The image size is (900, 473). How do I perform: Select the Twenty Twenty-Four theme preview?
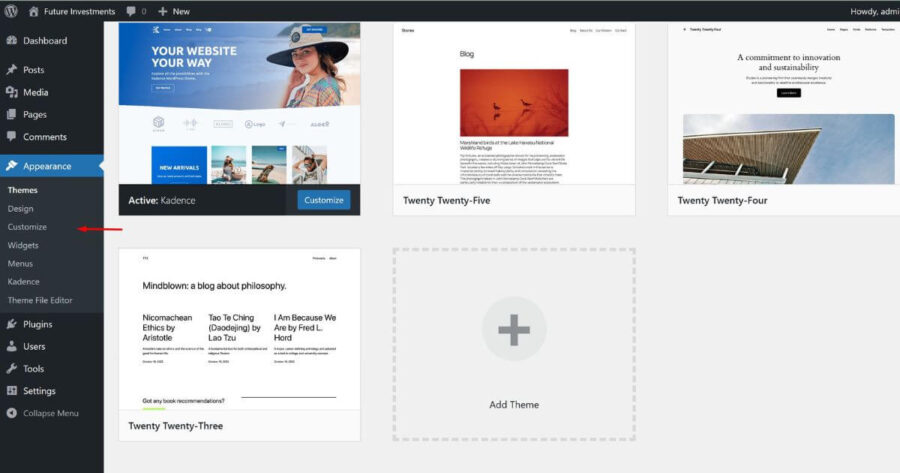(x=784, y=103)
